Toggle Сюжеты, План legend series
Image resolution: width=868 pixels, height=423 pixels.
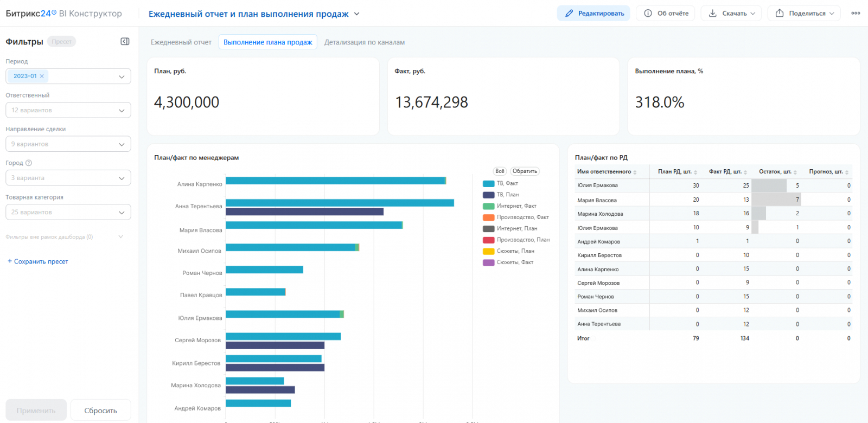508,251
